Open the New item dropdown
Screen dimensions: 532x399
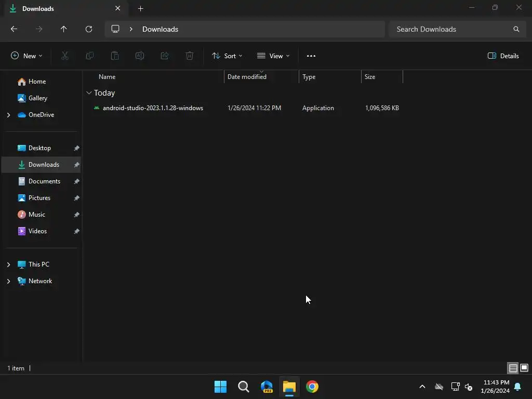(27, 56)
